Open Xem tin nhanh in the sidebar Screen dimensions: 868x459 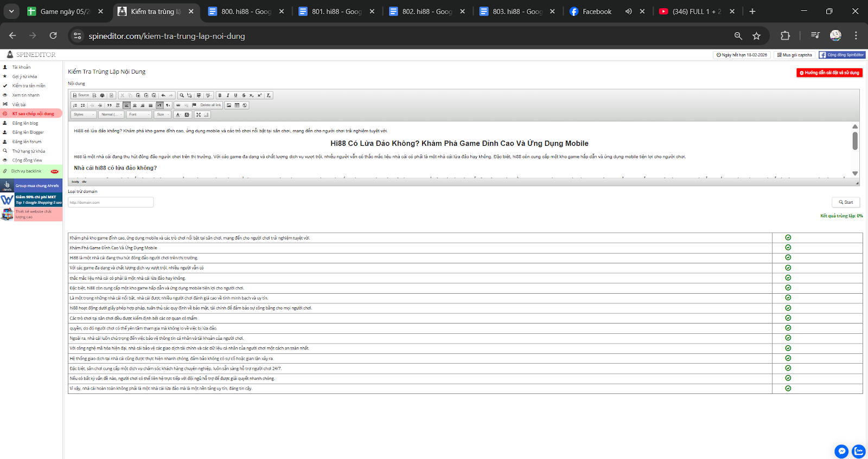point(25,95)
